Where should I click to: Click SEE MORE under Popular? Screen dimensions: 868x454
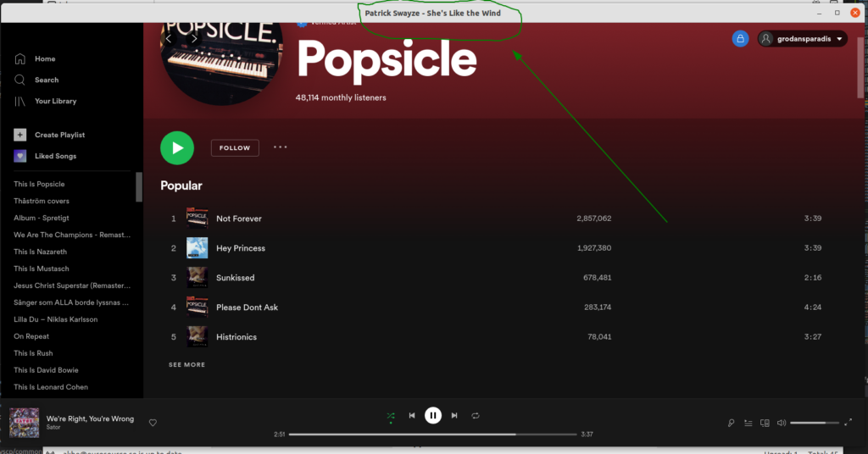point(186,364)
